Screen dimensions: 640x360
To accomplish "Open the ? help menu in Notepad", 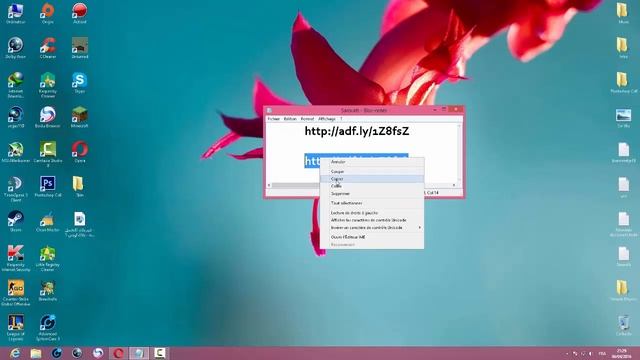I will tap(341, 119).
